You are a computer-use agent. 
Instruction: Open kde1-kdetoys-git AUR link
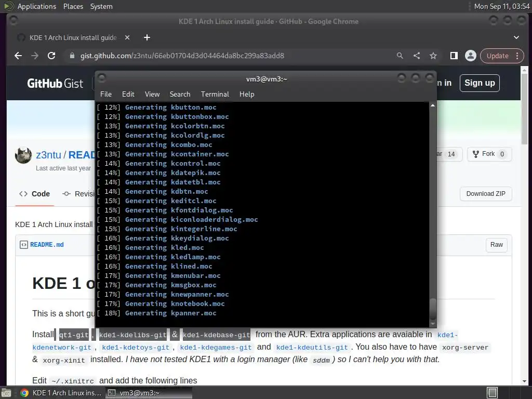click(x=136, y=348)
